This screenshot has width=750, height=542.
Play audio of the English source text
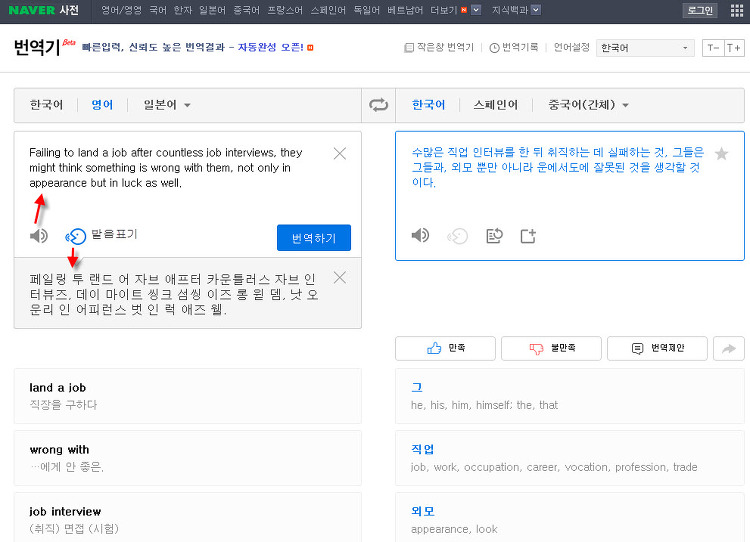pyautogui.click(x=39, y=236)
